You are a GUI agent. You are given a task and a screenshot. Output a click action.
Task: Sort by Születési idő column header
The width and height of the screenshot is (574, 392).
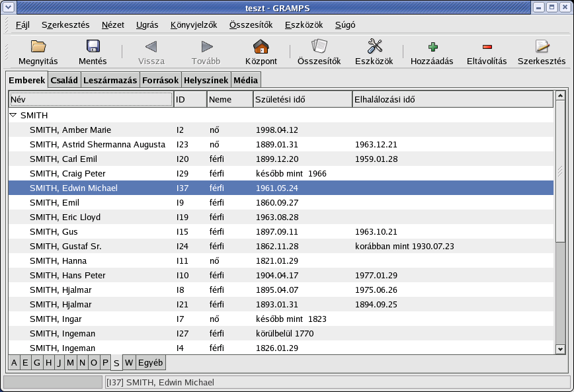click(x=302, y=99)
